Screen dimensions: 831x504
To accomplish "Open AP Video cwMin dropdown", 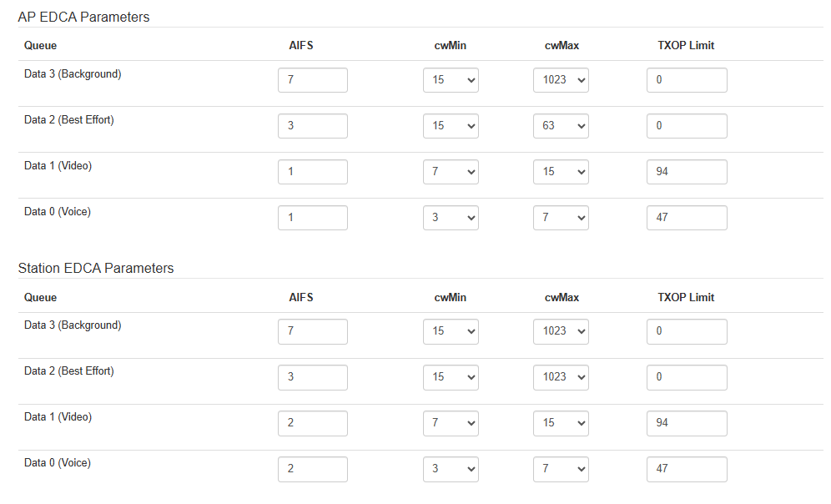I will 451,172.
